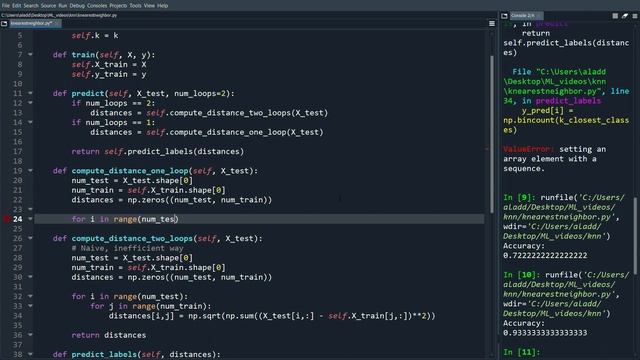Toggle the red breakpoint on line 24
Screen dimensions: 640x360
[x=6, y=219]
